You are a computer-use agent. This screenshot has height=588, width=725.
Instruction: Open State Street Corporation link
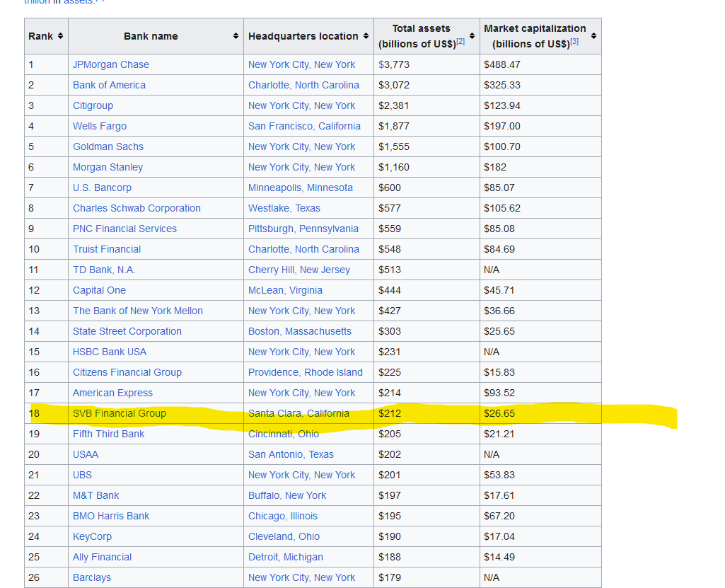coord(127,331)
